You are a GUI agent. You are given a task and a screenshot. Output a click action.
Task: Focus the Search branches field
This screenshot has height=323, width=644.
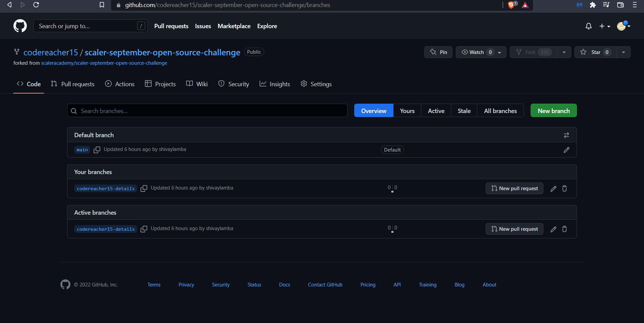pos(207,111)
